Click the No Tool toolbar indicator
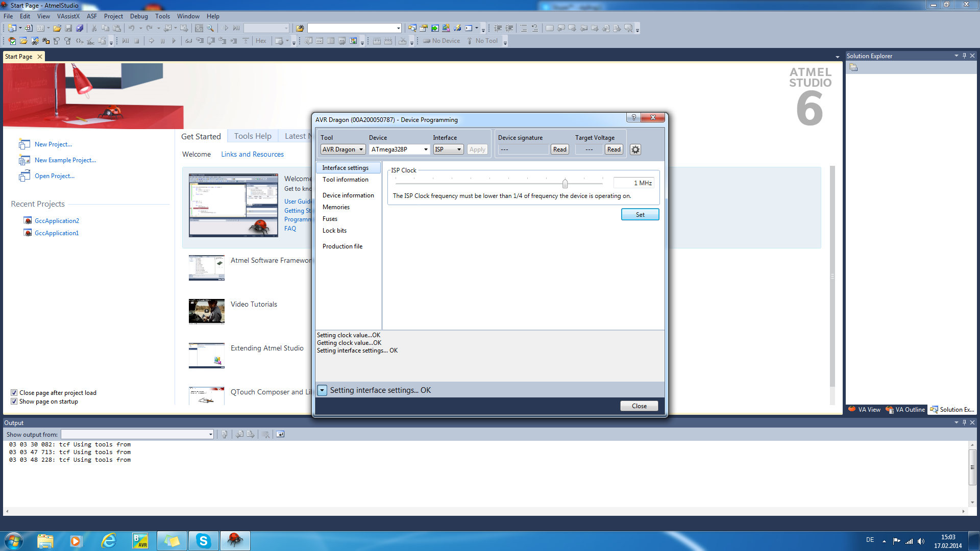The width and height of the screenshot is (980, 551). pos(482,41)
